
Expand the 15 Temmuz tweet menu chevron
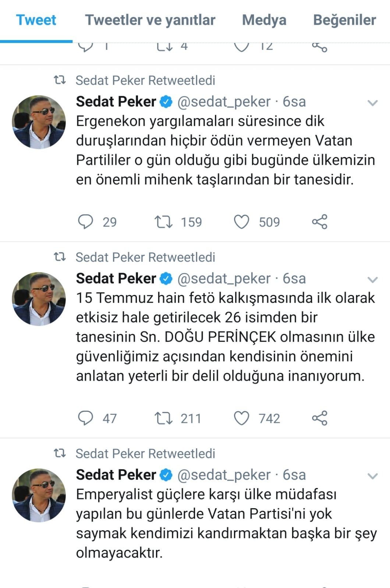click(373, 280)
